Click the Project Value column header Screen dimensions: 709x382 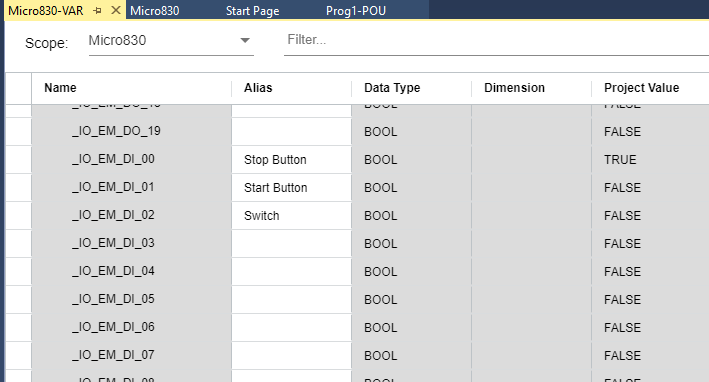[x=642, y=88]
